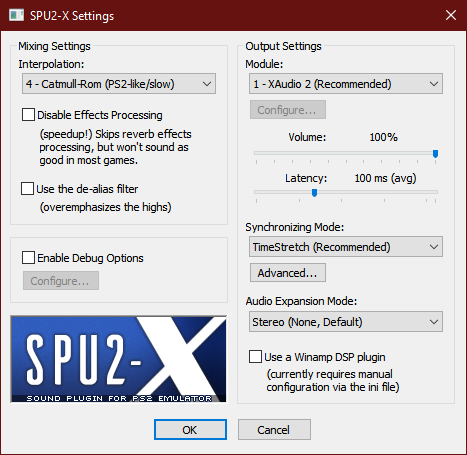Click the 'Synchronizing Mode:' label

click(295, 227)
